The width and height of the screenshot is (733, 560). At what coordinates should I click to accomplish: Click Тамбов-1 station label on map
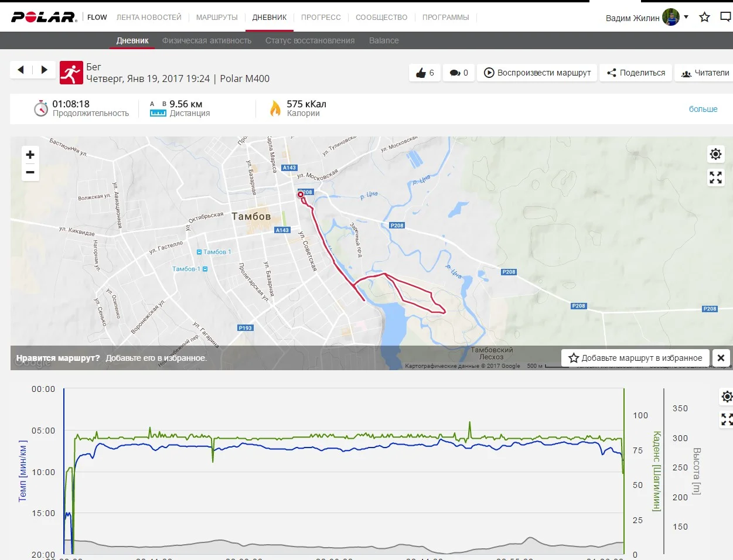(x=189, y=269)
